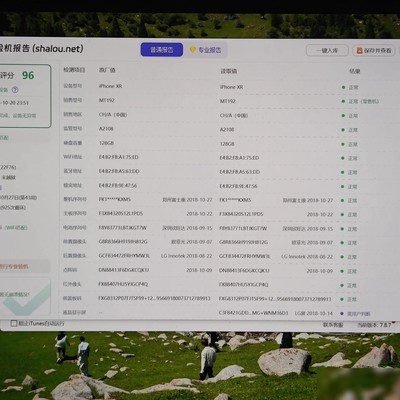The image size is (400, 400).
Task: Click the orange professional inspection button
Action: pos(24,267)
